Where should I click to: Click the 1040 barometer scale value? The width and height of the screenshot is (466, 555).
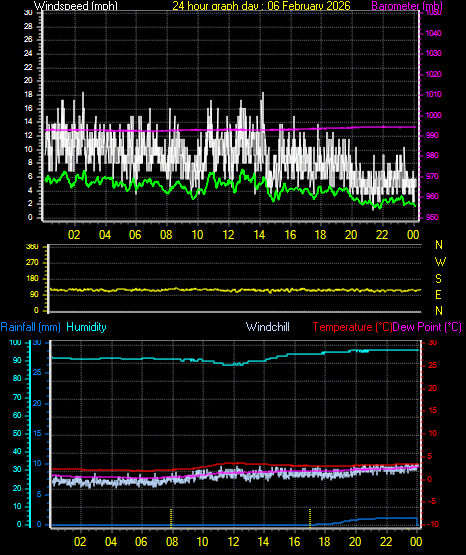433,33
